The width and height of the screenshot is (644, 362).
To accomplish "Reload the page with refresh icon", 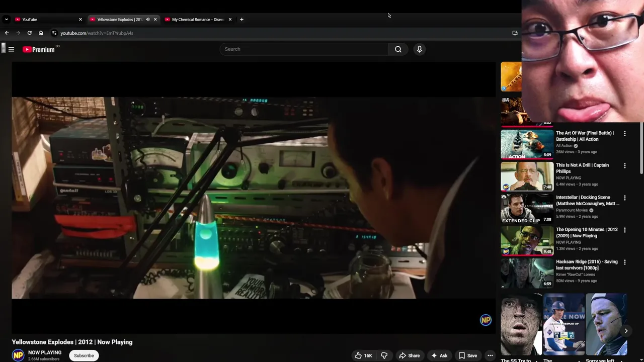I will [29, 33].
